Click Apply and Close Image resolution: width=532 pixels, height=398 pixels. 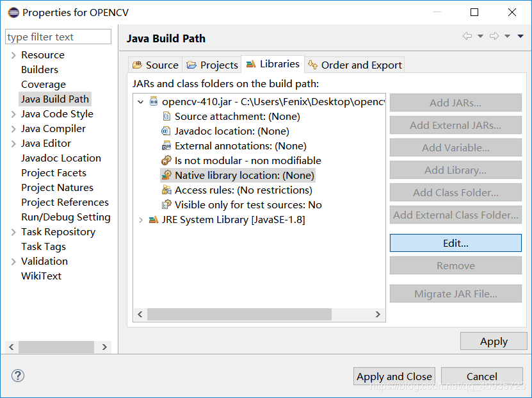(x=394, y=376)
